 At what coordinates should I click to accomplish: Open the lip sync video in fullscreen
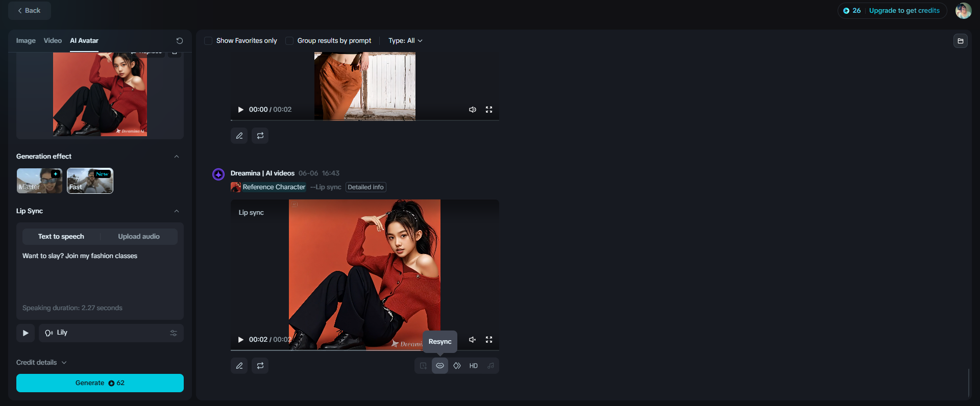click(x=489, y=340)
